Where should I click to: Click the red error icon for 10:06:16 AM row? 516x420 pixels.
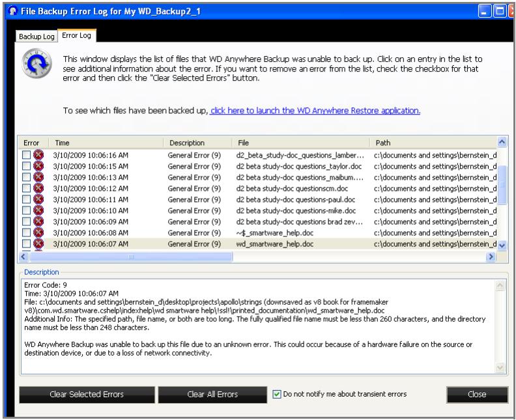38,155
